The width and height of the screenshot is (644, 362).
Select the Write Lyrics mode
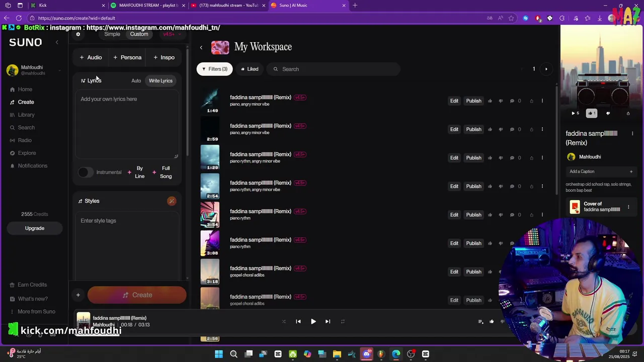pyautogui.click(x=160, y=80)
